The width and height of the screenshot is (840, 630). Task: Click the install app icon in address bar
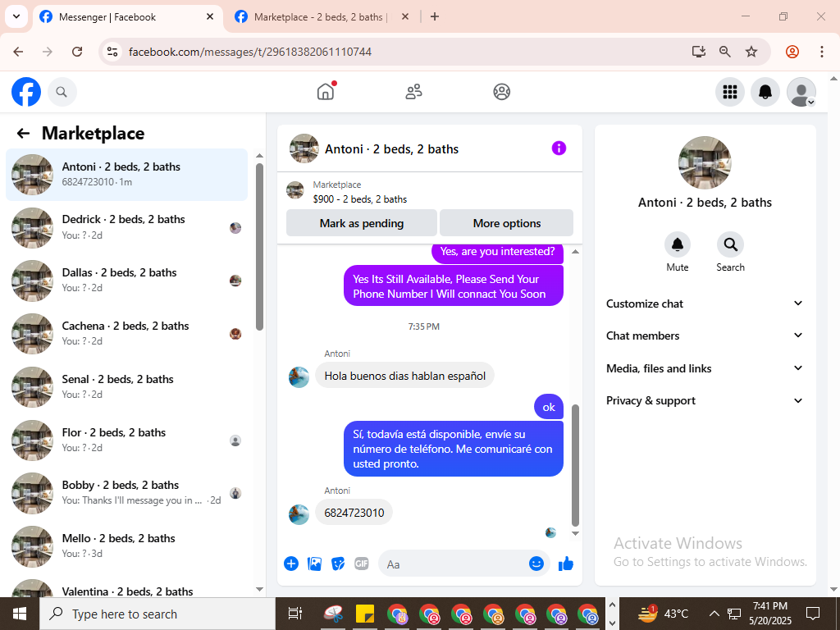point(698,52)
